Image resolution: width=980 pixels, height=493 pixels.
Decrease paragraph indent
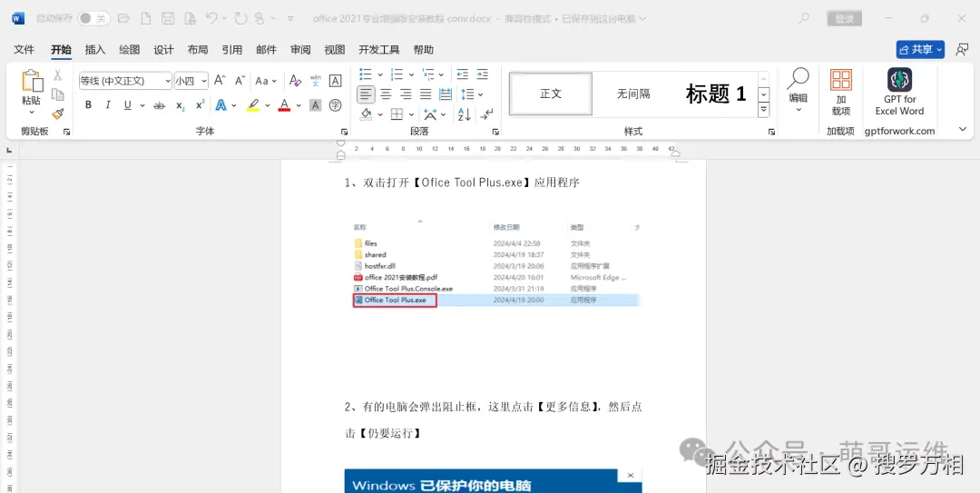pyautogui.click(x=462, y=74)
